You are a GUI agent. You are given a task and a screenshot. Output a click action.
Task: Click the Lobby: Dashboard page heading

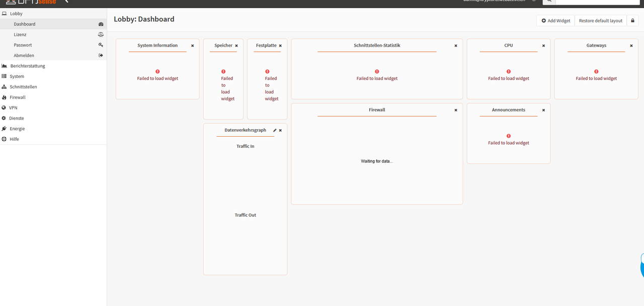click(144, 19)
